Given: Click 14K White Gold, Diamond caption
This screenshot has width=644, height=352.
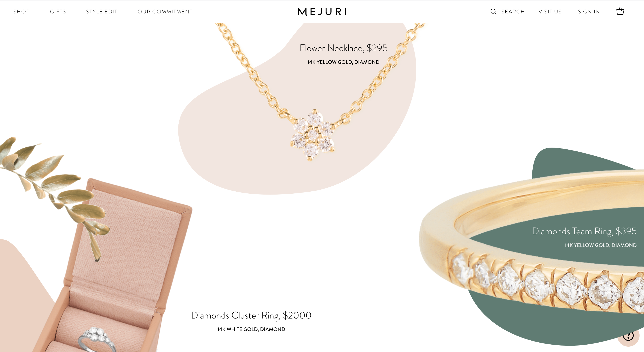Looking at the screenshot, I should coord(251,329).
